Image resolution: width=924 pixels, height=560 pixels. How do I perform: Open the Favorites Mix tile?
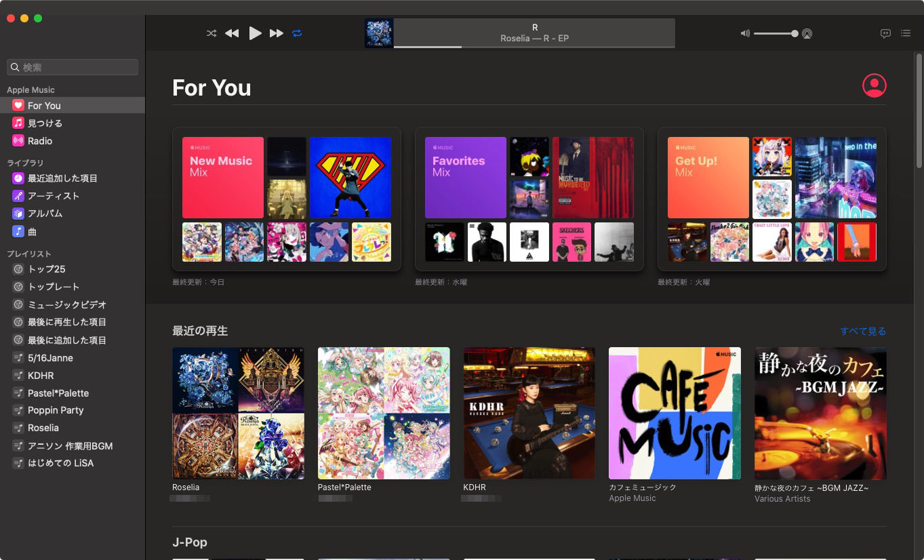point(465,178)
